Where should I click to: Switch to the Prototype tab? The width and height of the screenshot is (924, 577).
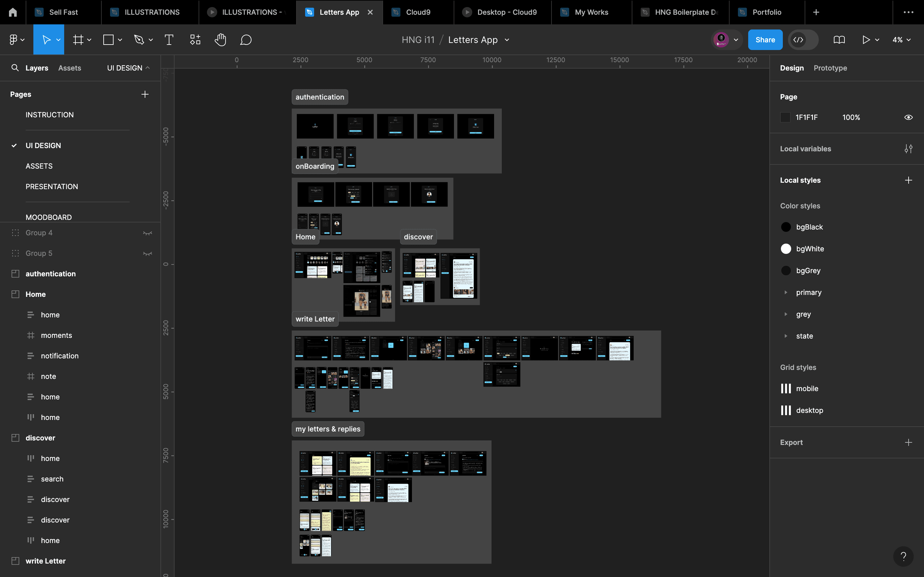point(830,68)
